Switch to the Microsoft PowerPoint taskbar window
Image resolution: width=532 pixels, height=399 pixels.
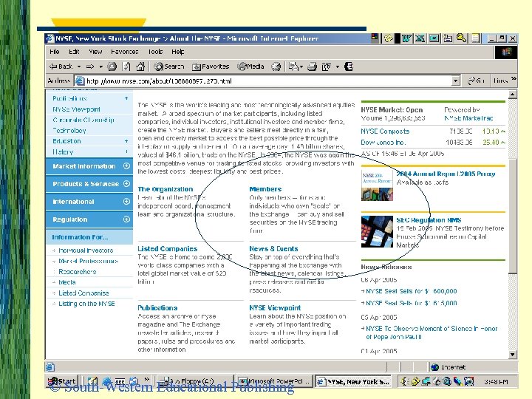274,381
